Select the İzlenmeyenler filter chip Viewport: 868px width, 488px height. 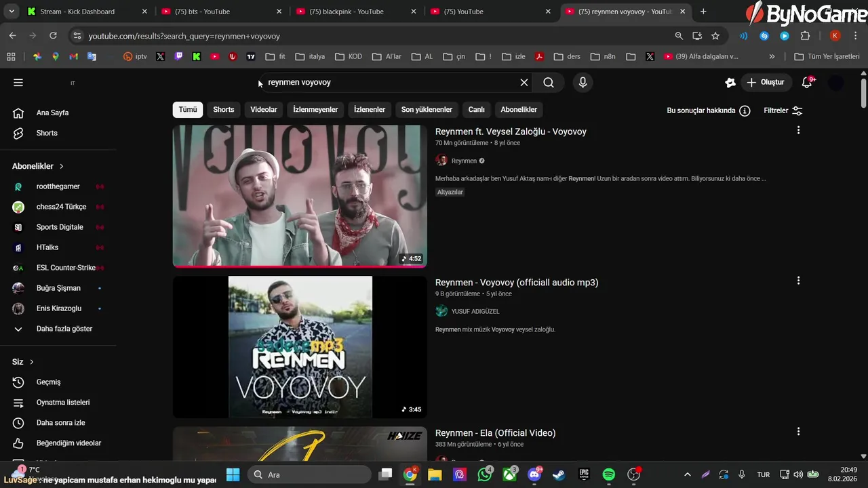(315, 110)
